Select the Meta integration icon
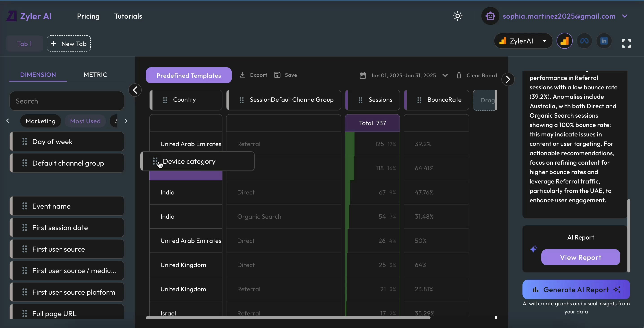The image size is (644, 328). click(x=584, y=41)
